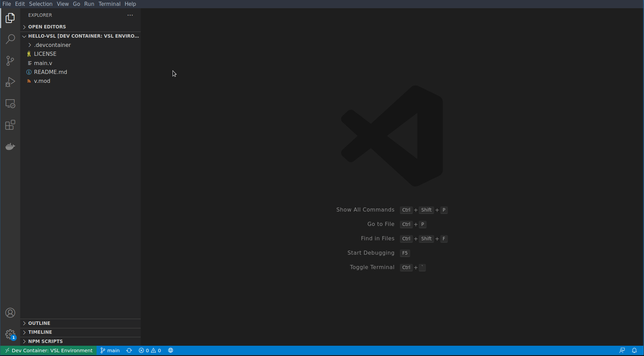The height and width of the screenshot is (356, 644).
Task: Click Dev Container: VSL Environment remote indicator
Action: (x=49, y=351)
